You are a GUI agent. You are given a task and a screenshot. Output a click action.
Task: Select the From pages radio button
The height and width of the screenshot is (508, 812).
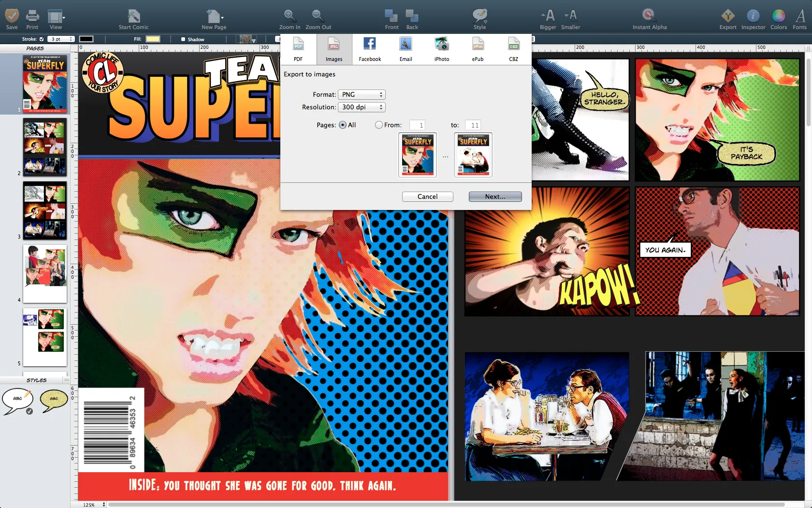379,125
